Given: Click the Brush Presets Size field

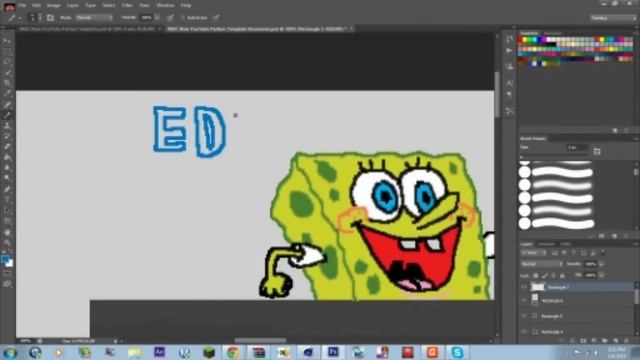Looking at the screenshot, I should (577, 147).
